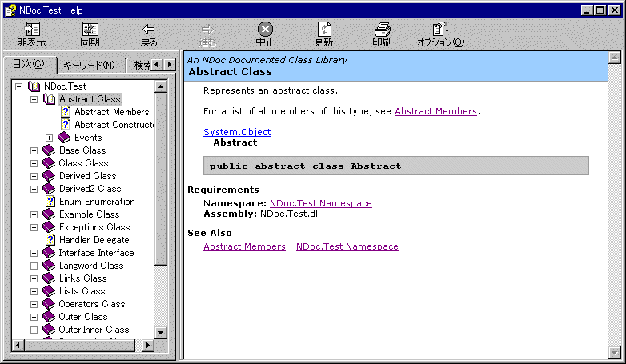Click the Abstract Constructor page icon
This screenshot has height=364, width=626.
[66, 125]
